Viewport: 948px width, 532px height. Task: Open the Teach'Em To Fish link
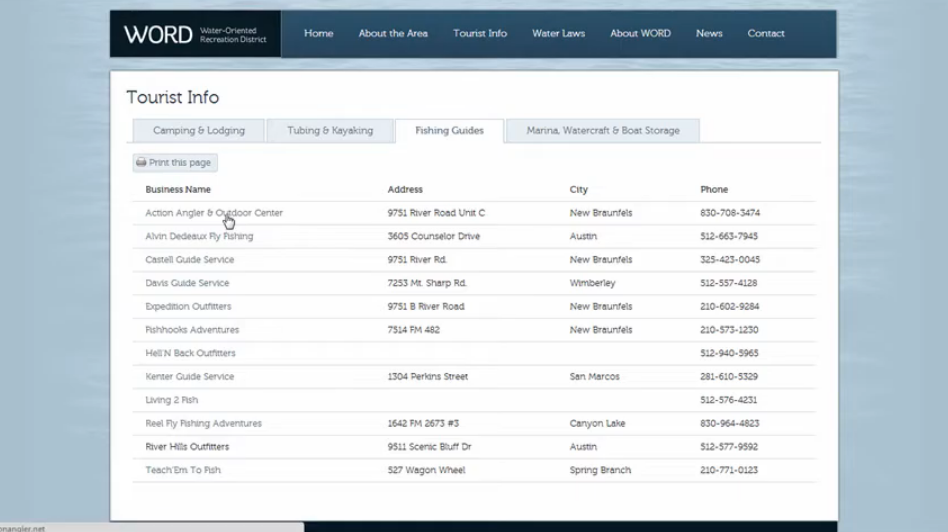(183, 470)
